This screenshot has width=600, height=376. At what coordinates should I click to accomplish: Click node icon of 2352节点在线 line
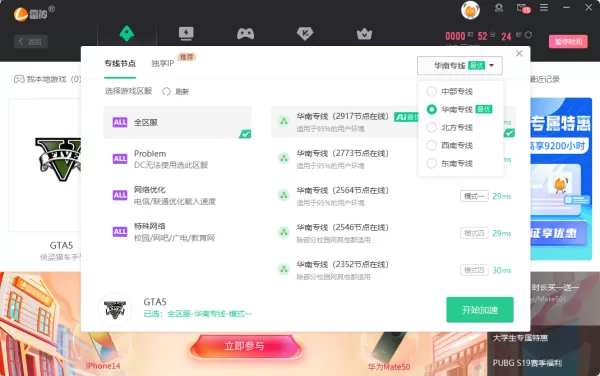coord(284,269)
